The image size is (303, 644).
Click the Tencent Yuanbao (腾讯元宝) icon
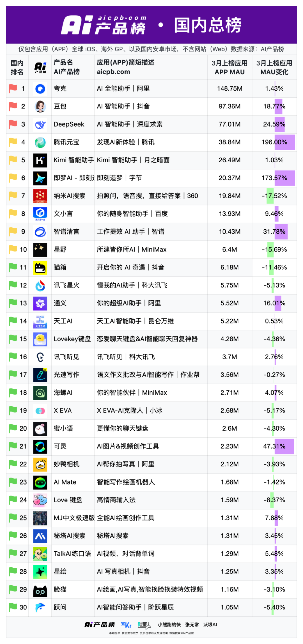click(x=40, y=142)
